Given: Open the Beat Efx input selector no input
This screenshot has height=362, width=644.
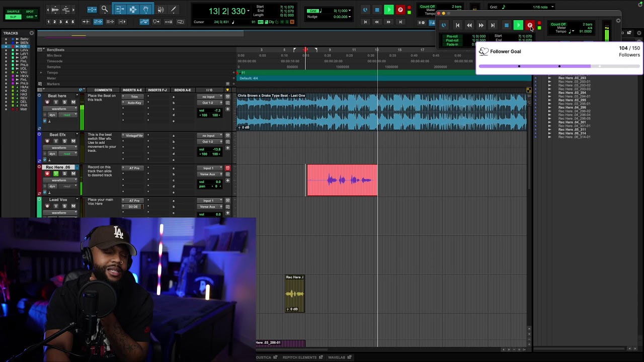Looking at the screenshot, I should coord(208,136).
